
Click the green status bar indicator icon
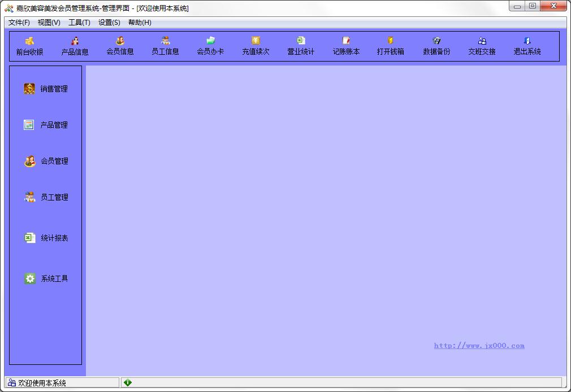coord(127,382)
